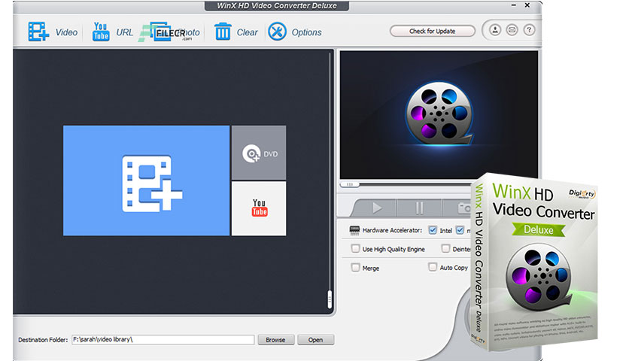Click the Browse button
Viewport: 629px width, 364px height.
[x=275, y=339]
